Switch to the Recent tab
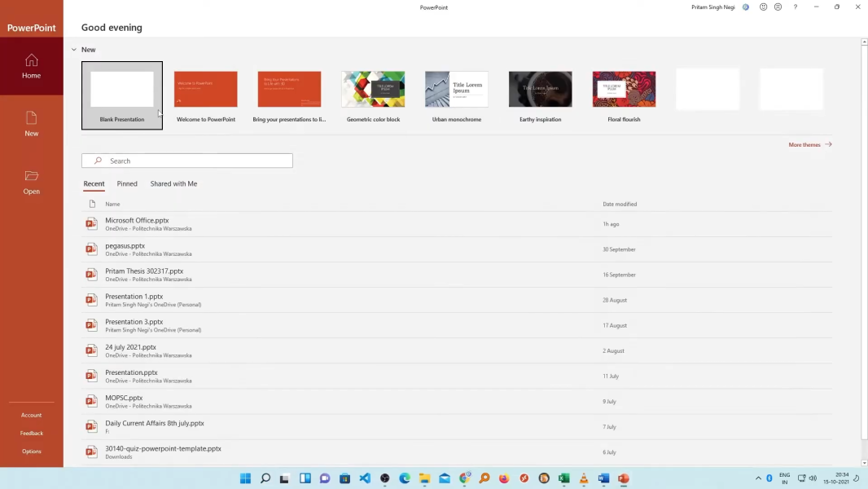 click(x=94, y=184)
